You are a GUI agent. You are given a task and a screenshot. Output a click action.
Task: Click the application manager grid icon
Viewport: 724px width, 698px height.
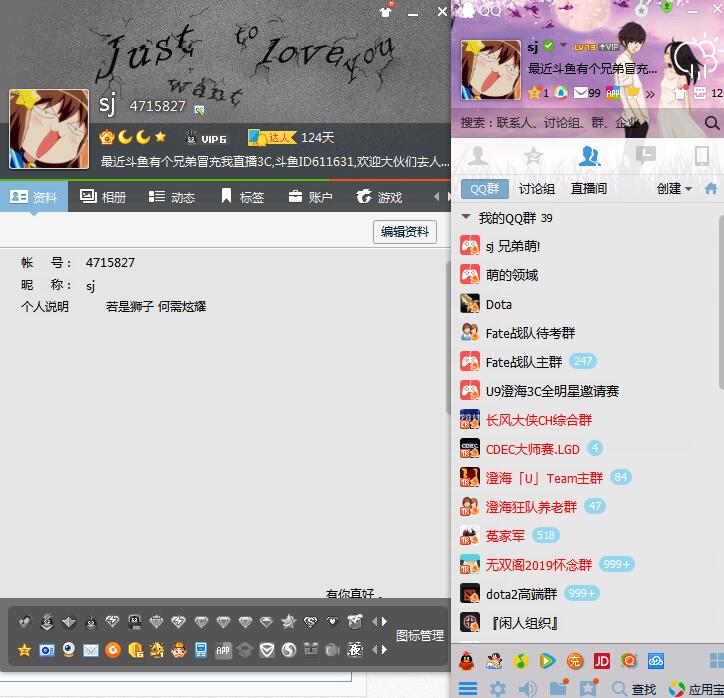pyautogui.click(x=717, y=661)
